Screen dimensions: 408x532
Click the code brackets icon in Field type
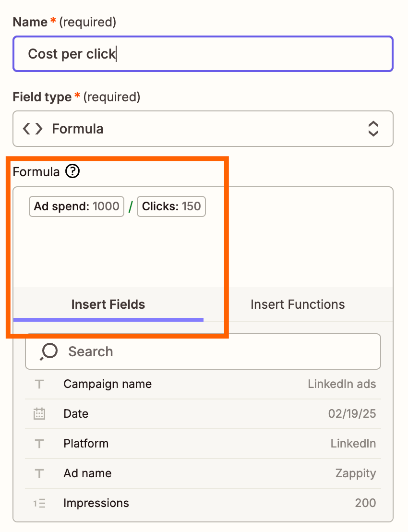coord(33,129)
